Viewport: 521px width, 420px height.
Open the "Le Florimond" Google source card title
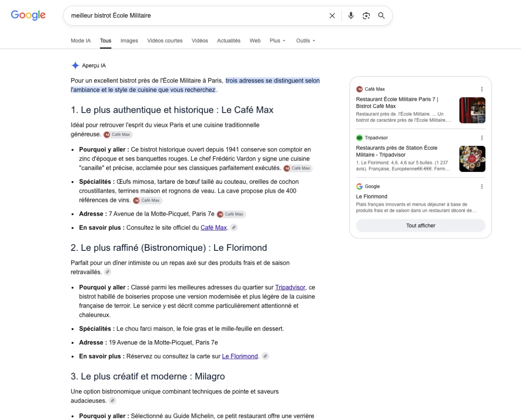pyautogui.click(x=372, y=197)
